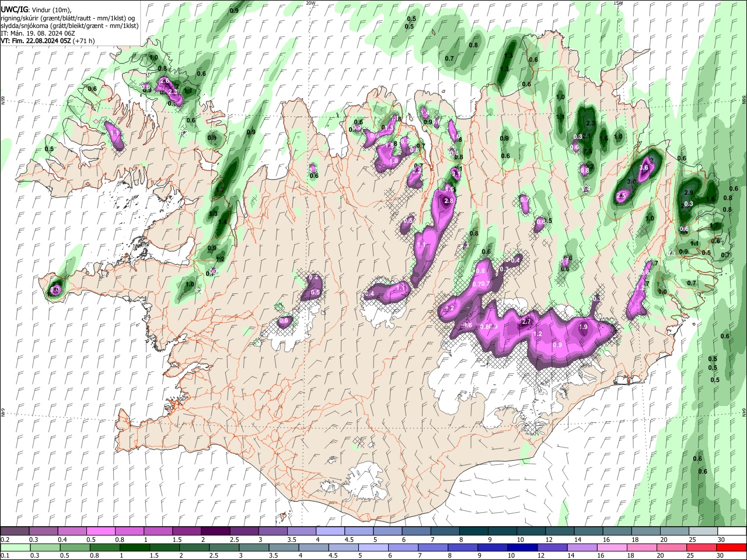The image size is (747, 560).
Task: Click the crimson swatch at 25 in the rain legend
Action: point(701,547)
